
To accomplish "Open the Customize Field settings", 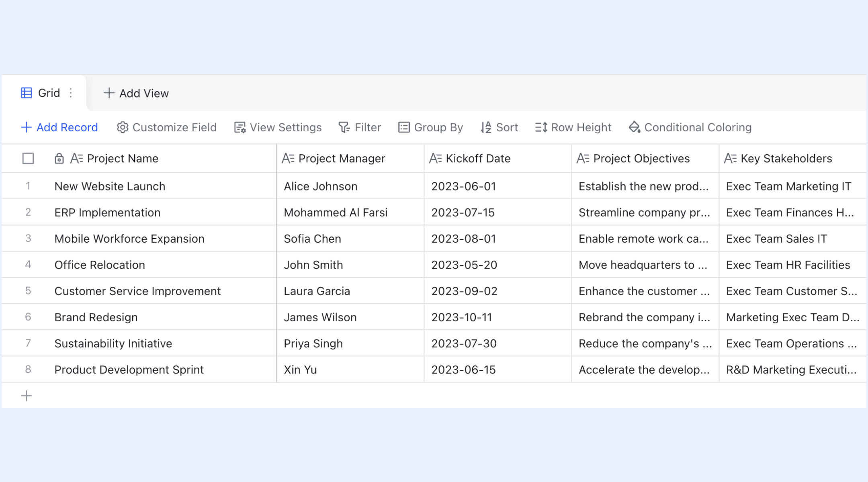I will 167,127.
